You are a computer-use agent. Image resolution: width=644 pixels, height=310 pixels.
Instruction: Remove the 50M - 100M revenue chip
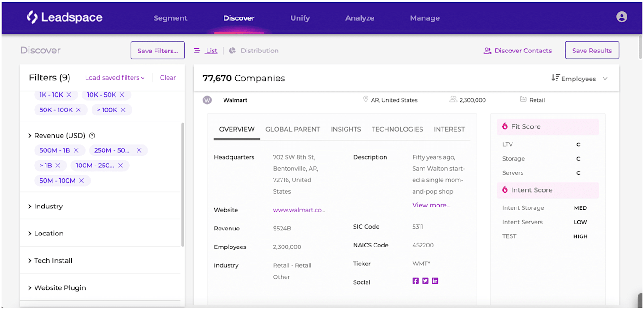click(x=81, y=181)
